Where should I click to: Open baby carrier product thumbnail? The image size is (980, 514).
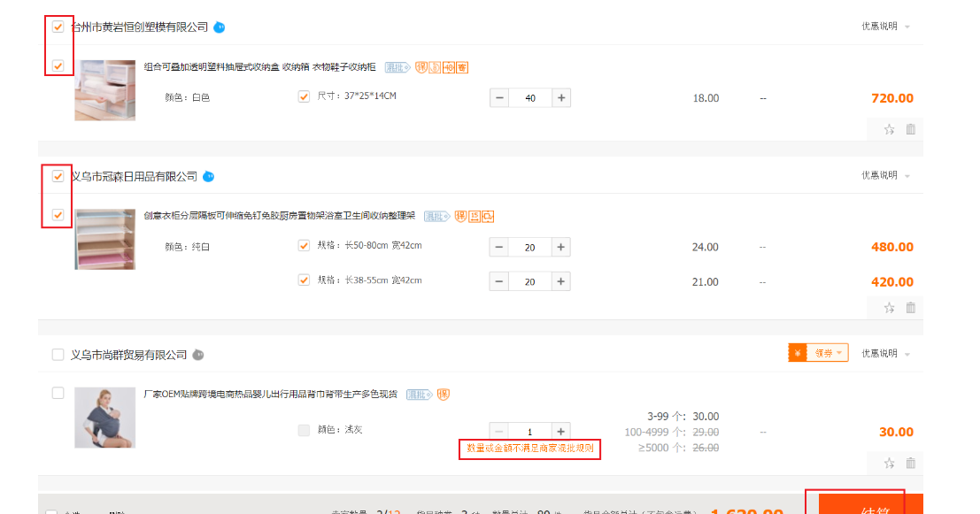click(105, 418)
